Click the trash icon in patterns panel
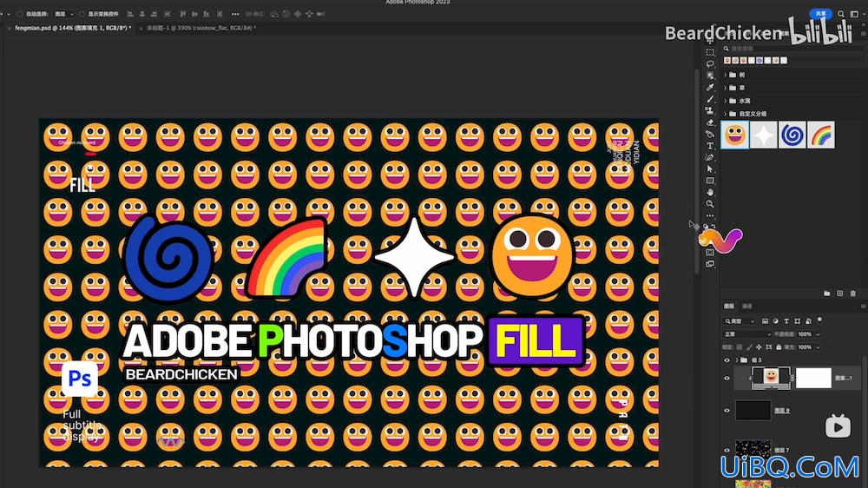 (x=853, y=293)
